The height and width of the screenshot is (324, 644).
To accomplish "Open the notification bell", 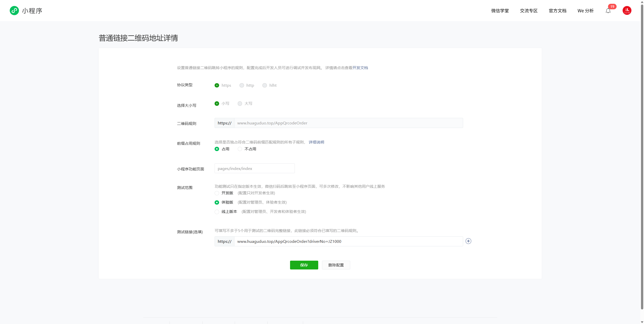I will coord(608,11).
